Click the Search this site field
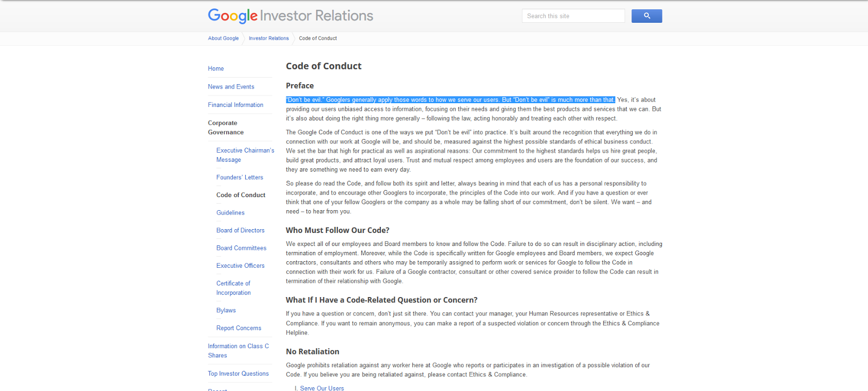 (573, 16)
